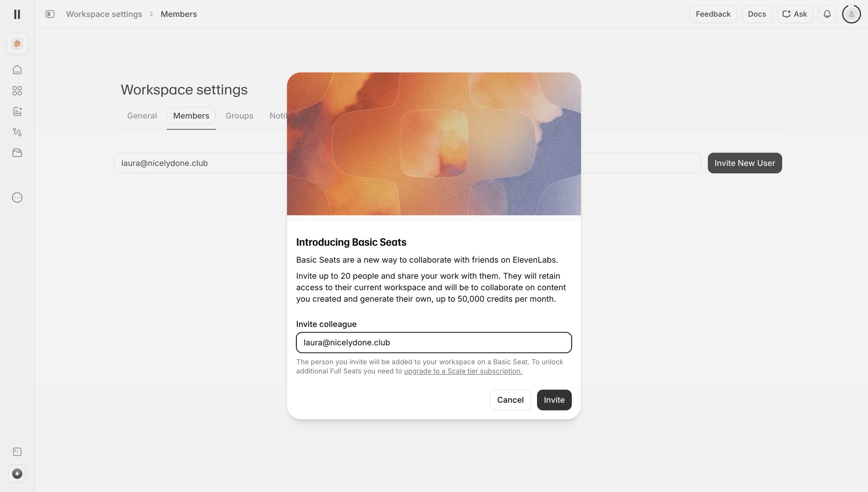Click Invite New User button

coord(745,163)
